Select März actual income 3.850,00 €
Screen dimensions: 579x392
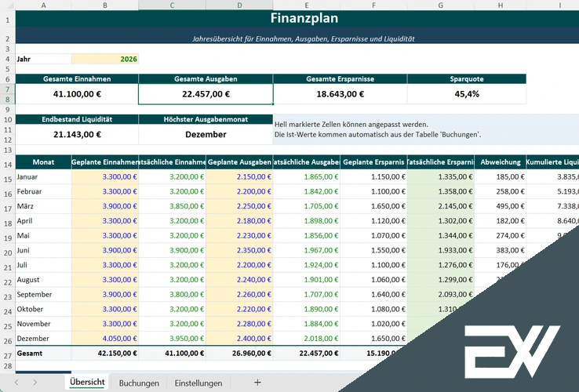click(172, 206)
